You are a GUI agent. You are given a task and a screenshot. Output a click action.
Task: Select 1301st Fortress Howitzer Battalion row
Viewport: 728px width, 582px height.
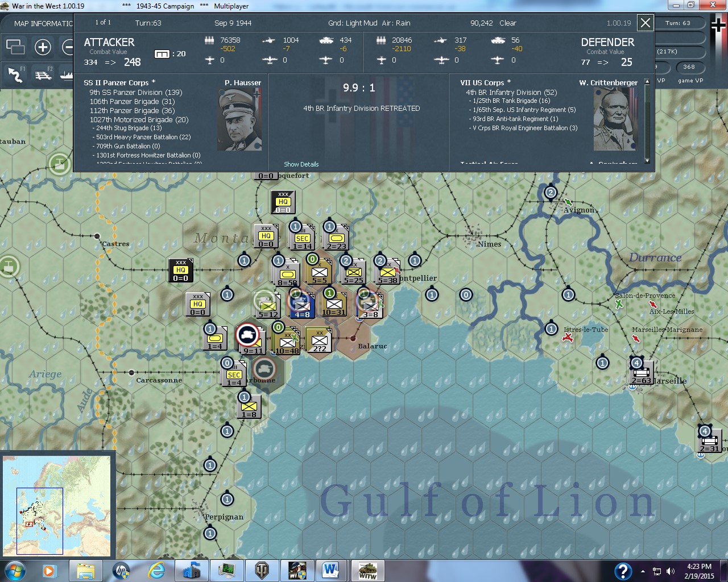(x=147, y=155)
